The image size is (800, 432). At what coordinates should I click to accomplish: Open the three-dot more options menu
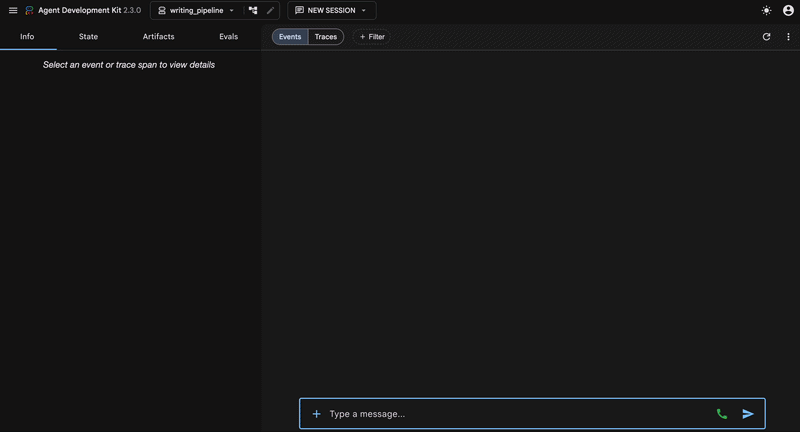[788, 37]
